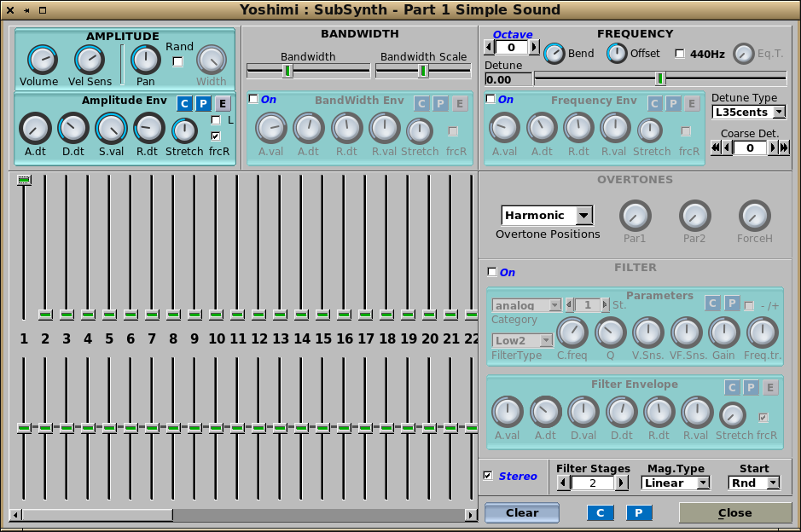The image size is (801, 532).
Task: Click the Amplitude Volume knob
Action: point(40,60)
